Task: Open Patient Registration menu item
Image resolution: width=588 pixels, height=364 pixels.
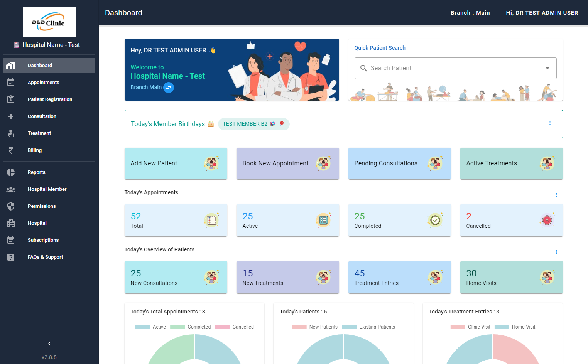Action: [49, 99]
